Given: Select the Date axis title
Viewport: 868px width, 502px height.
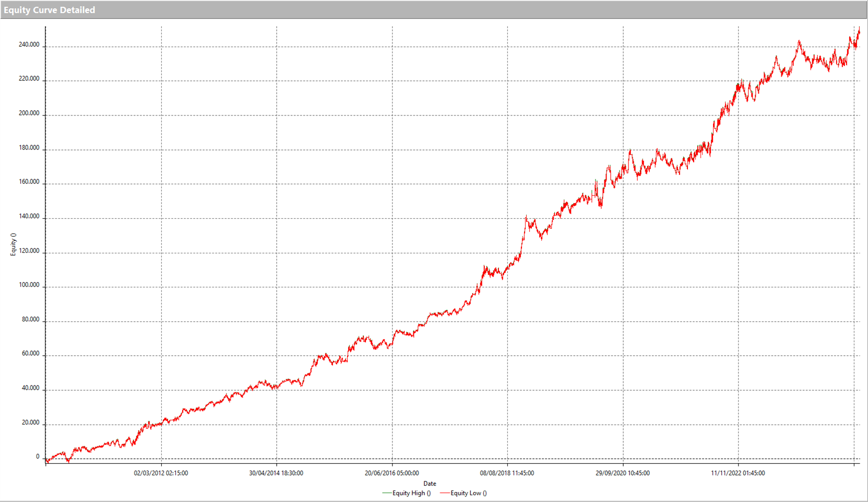Looking at the screenshot, I should pyautogui.click(x=430, y=484).
